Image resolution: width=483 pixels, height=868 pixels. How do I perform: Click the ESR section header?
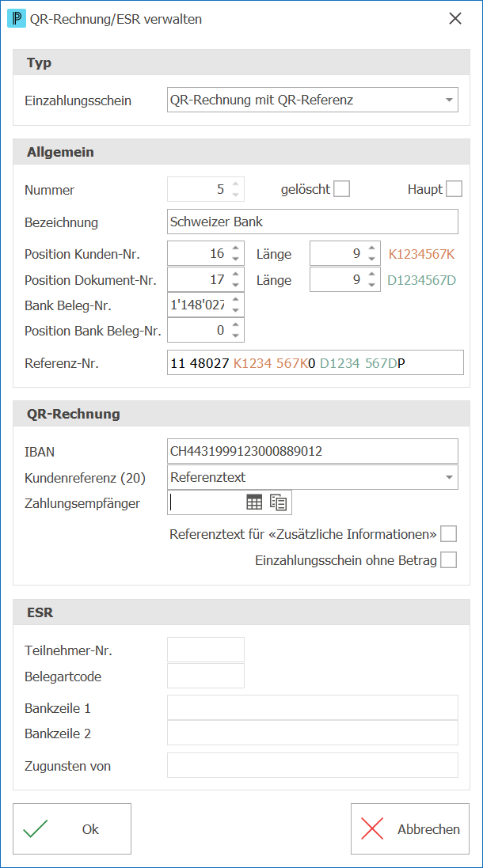241,612
